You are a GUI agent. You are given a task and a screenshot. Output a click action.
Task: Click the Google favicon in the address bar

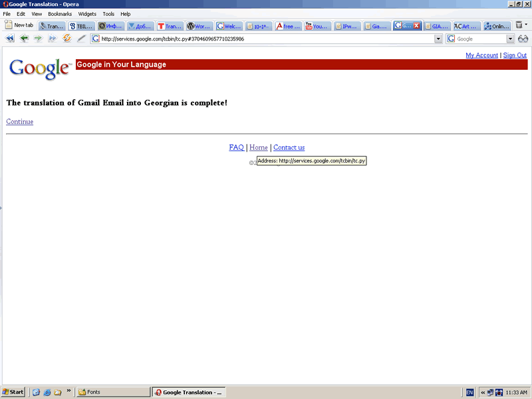[x=96, y=39]
